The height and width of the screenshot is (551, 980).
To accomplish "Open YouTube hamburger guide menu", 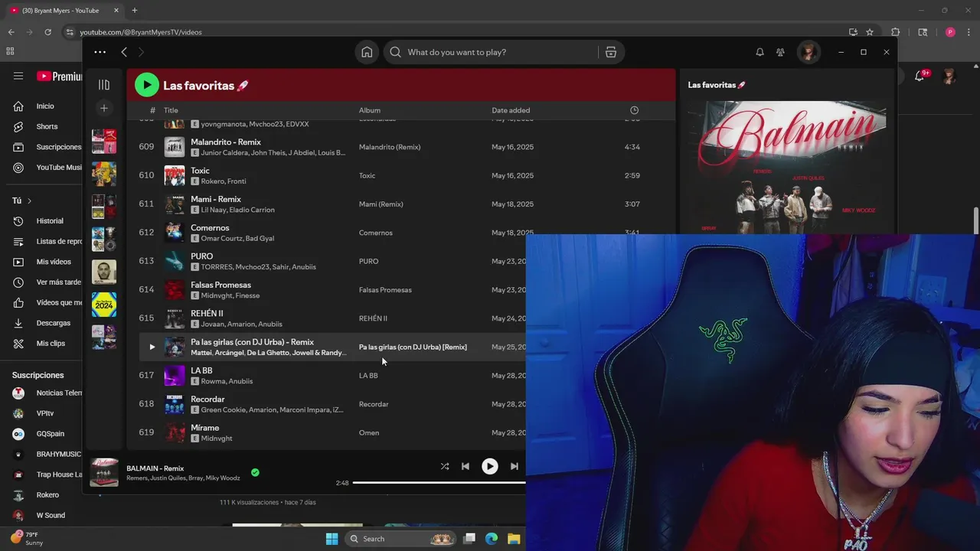I will 18,76.
